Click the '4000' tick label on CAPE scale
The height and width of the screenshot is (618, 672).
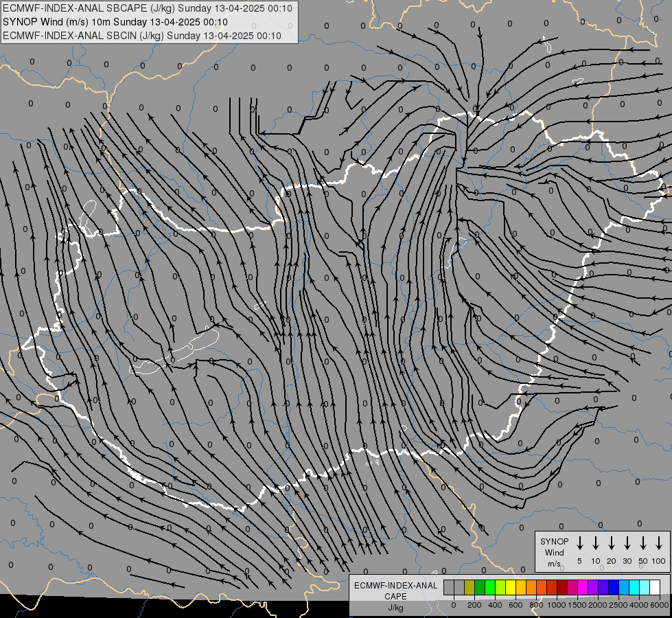pos(639,605)
